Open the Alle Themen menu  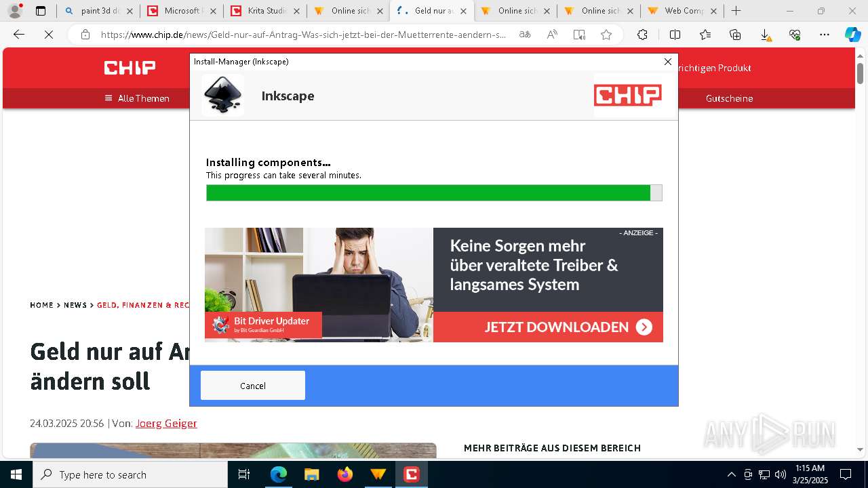pos(137,98)
